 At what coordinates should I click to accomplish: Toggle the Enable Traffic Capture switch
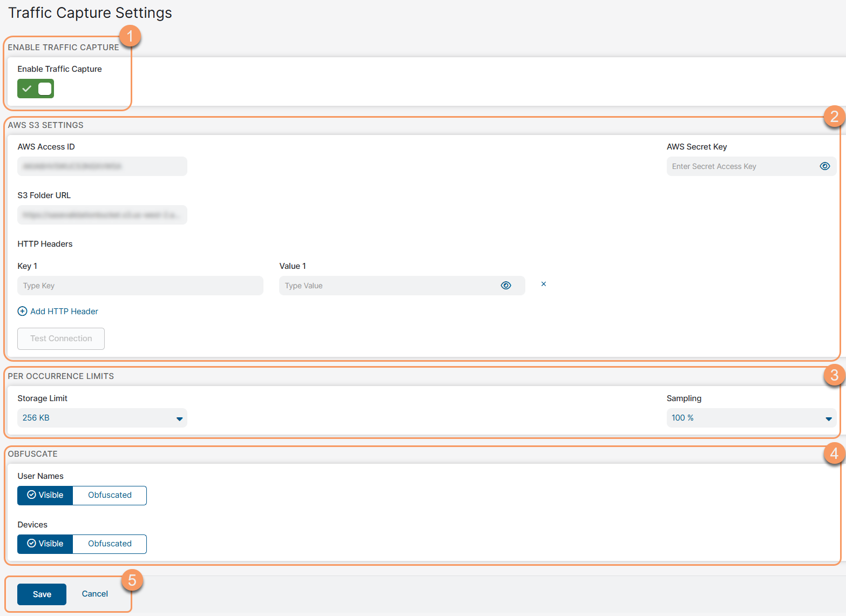(x=36, y=89)
